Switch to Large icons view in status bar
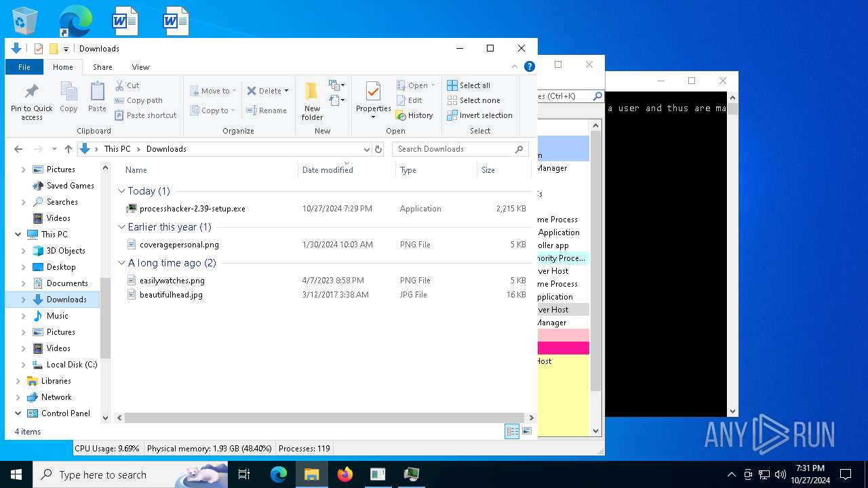The image size is (868, 488). pyautogui.click(x=527, y=431)
